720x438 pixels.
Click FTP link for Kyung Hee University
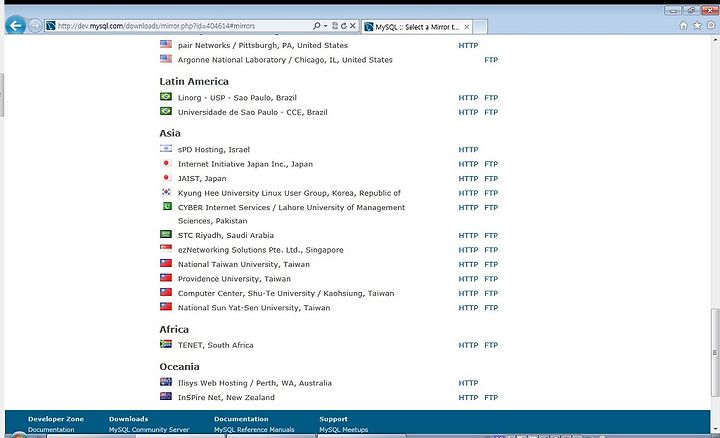coord(491,193)
